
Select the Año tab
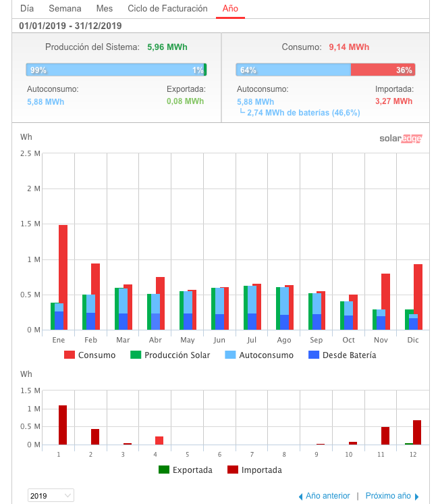pos(230,8)
